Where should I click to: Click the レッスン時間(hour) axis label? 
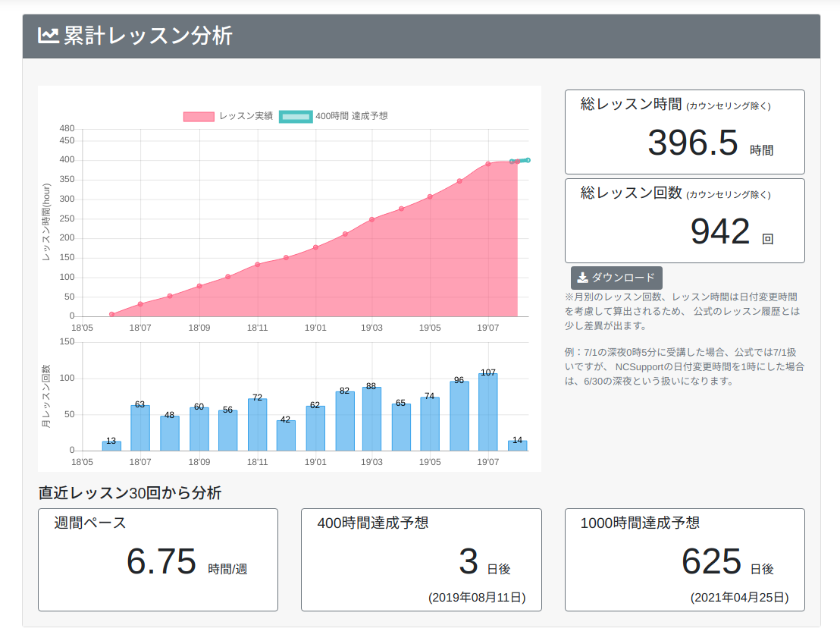click(x=46, y=222)
